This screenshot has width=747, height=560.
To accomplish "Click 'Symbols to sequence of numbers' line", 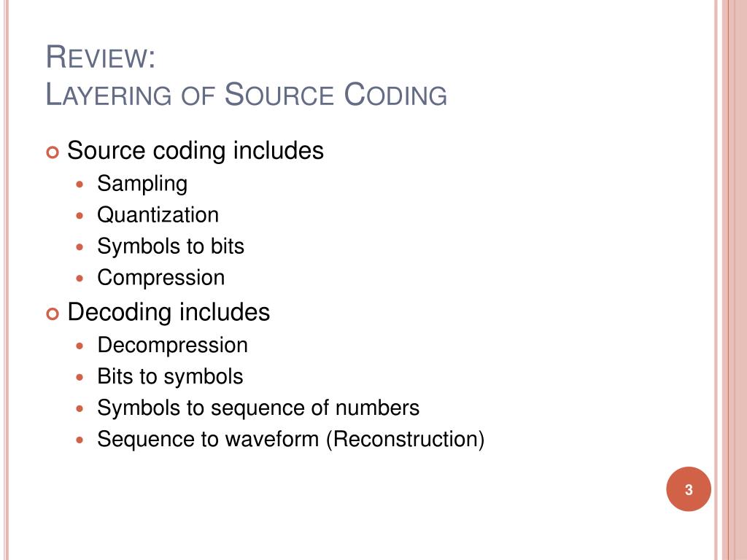I will coord(258,408).
